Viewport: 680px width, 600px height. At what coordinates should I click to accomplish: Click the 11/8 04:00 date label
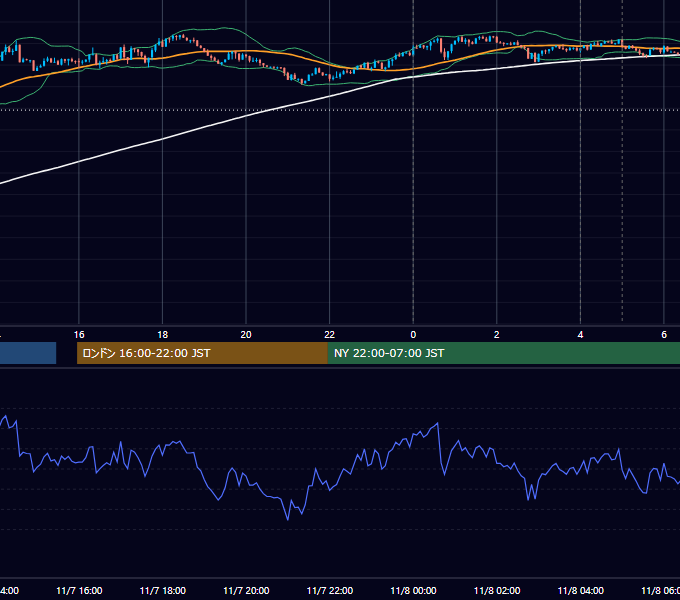581,590
